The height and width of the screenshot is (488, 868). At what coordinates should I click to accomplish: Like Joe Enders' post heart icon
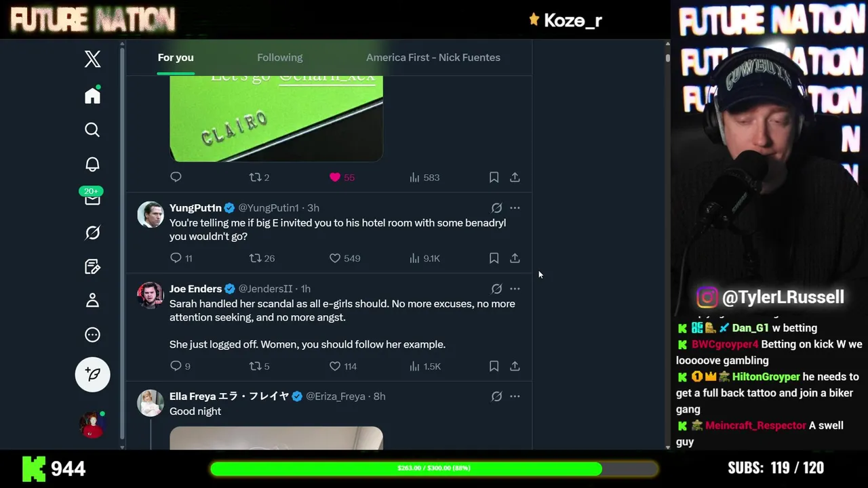point(335,366)
